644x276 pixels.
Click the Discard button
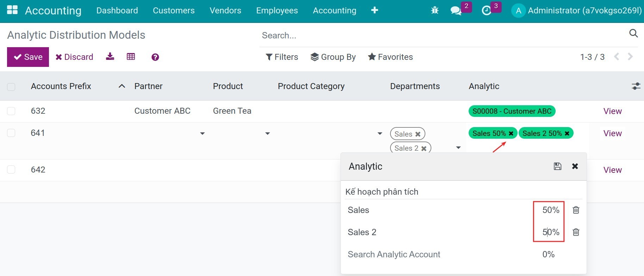74,57
